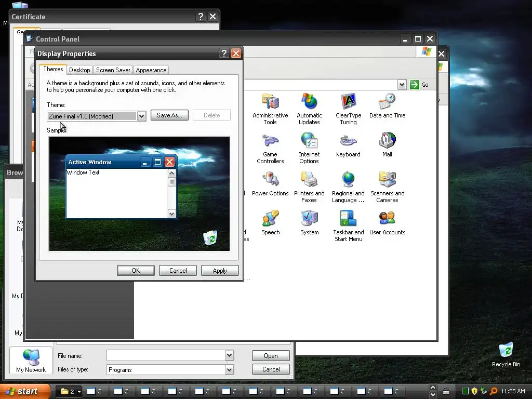Expand the File name dropdown
Image resolution: width=532 pixels, height=399 pixels.
tap(229, 355)
